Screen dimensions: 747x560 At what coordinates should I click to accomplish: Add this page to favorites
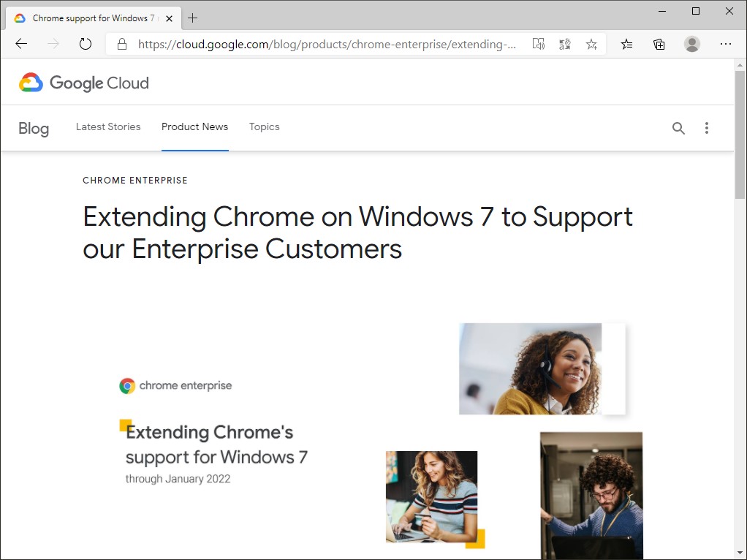(591, 44)
